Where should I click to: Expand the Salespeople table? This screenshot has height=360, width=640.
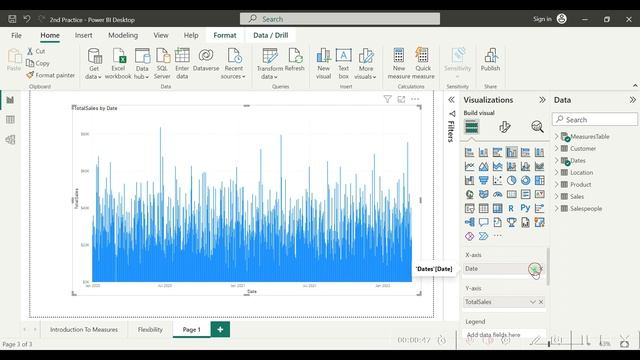pos(556,208)
